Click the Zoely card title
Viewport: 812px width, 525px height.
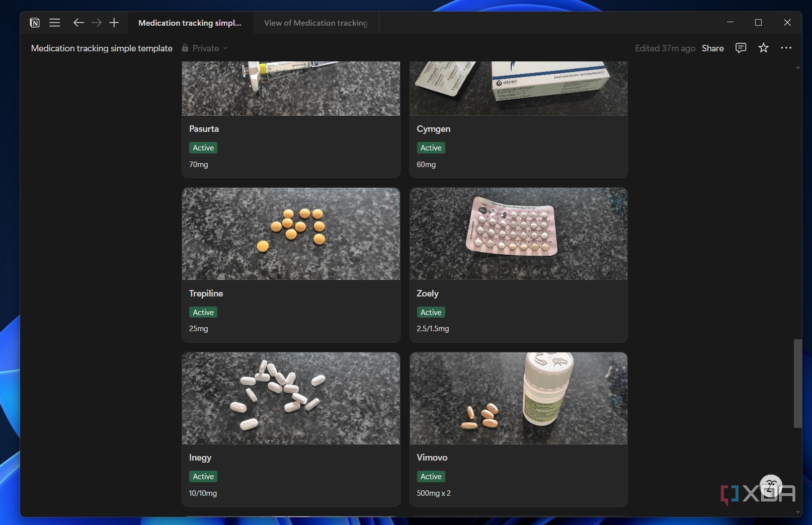[x=428, y=293]
